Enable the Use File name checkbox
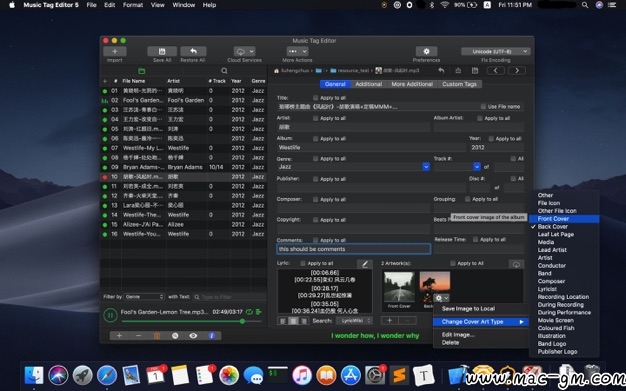The height and width of the screenshot is (391, 626). 483,106
